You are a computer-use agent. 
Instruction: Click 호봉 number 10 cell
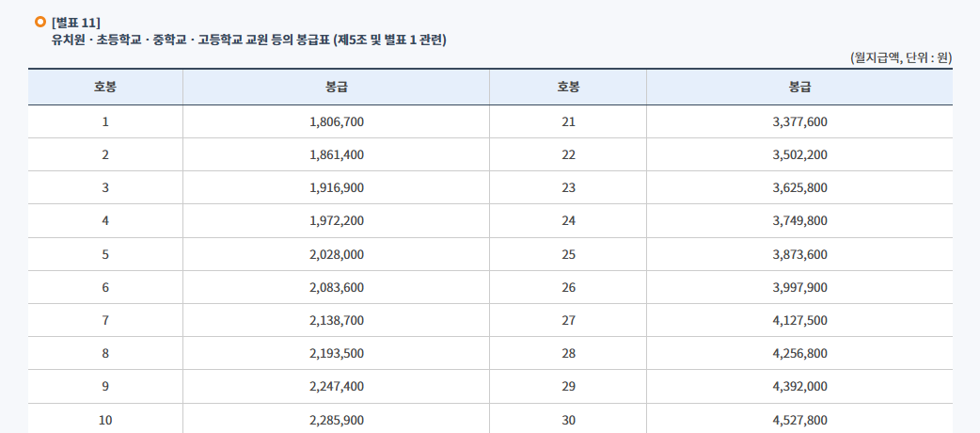[105, 420]
